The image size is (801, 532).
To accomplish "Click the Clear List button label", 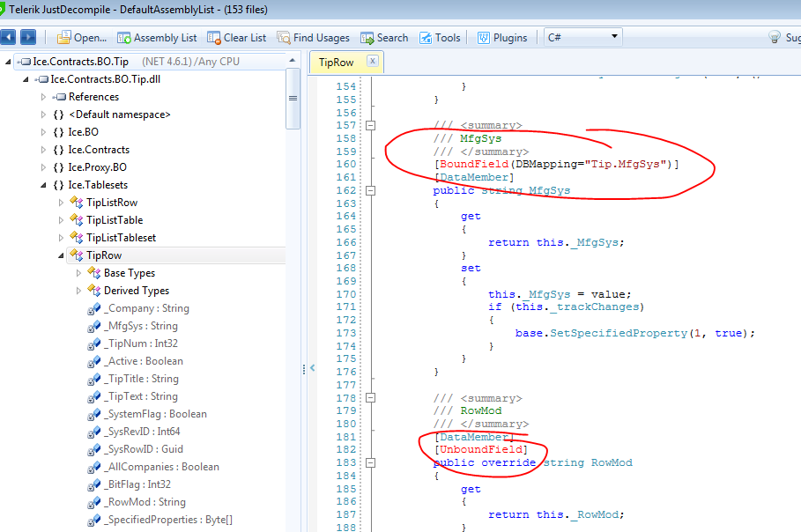I will click(245, 38).
